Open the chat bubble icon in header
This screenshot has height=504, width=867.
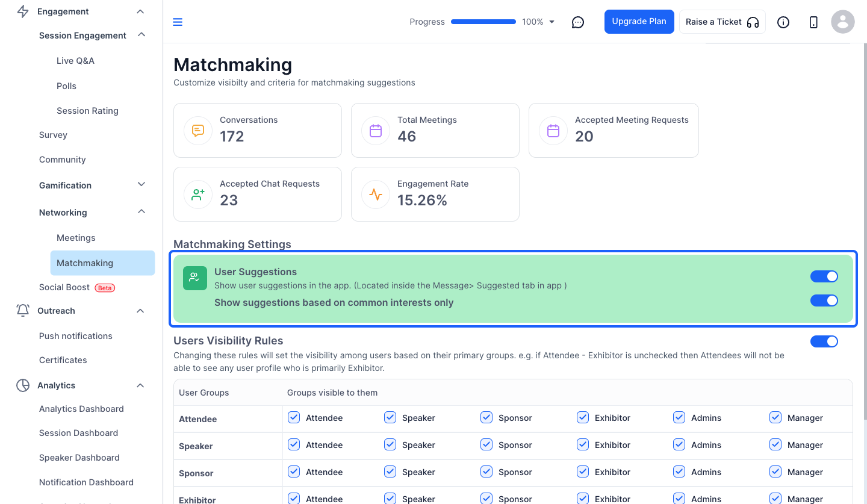[578, 22]
